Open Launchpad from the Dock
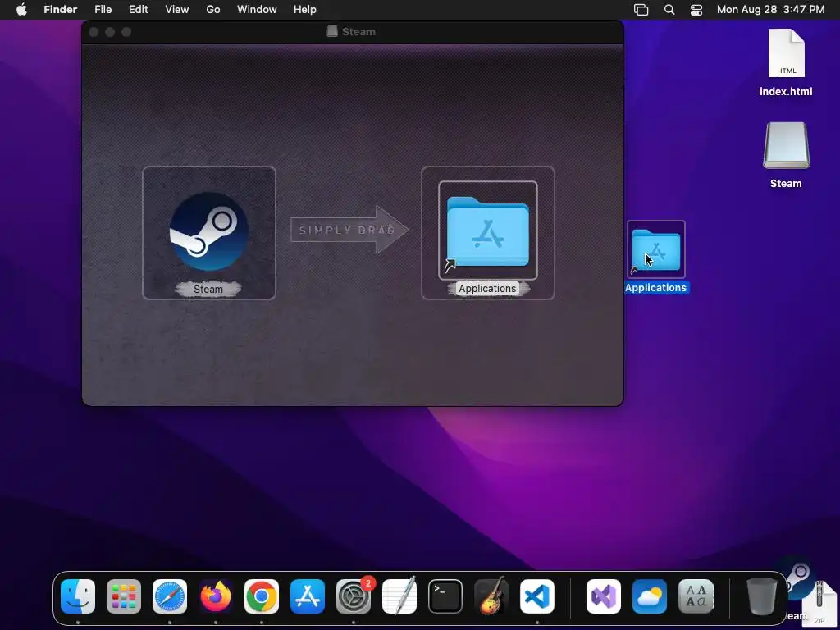This screenshot has width=840, height=630. coord(124,596)
